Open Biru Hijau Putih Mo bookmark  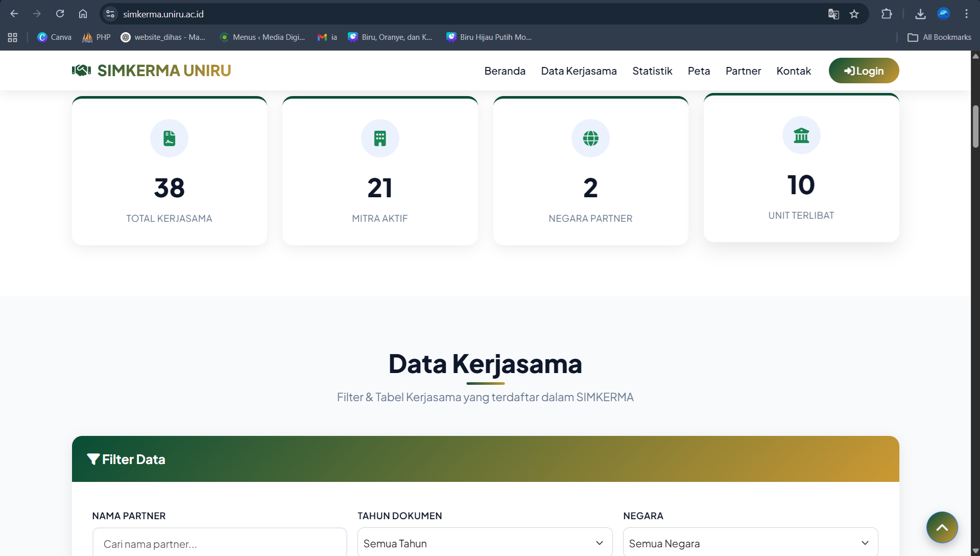pyautogui.click(x=489, y=37)
